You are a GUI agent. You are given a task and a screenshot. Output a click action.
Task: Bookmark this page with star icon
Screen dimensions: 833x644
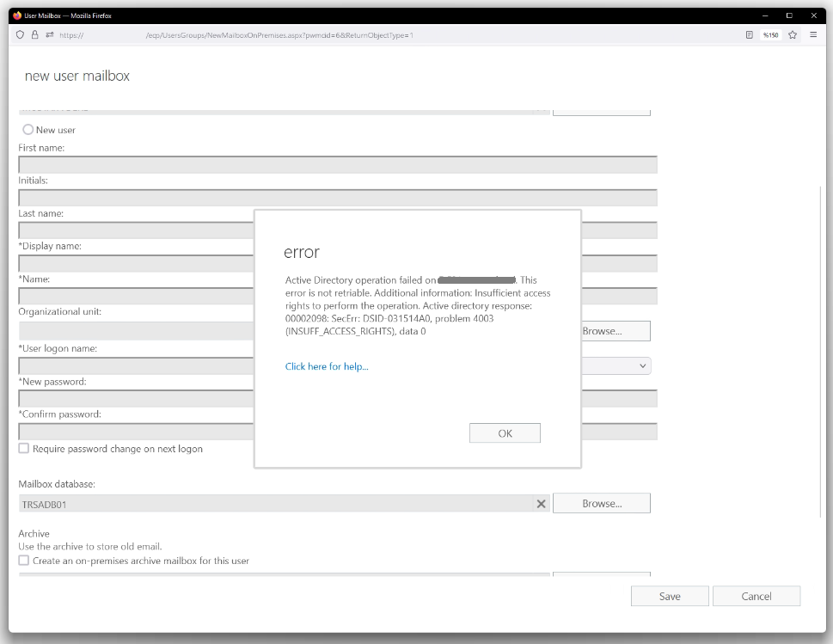point(793,35)
